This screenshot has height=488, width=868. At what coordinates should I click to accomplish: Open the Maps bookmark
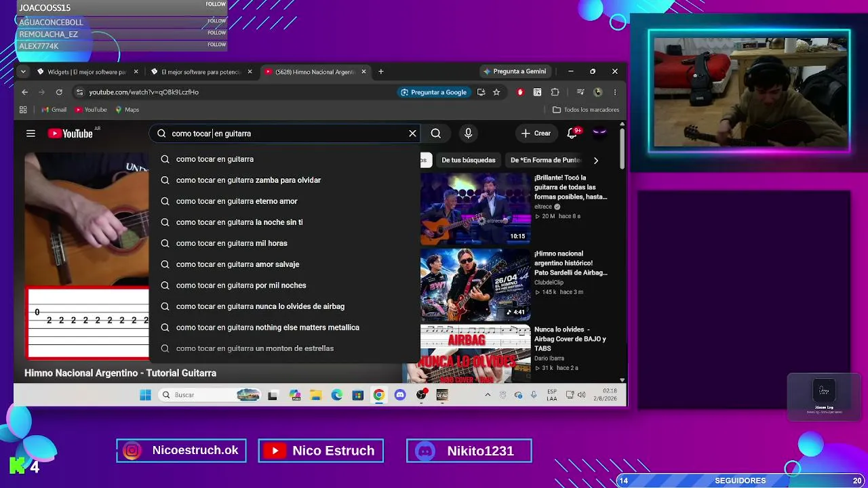click(127, 110)
